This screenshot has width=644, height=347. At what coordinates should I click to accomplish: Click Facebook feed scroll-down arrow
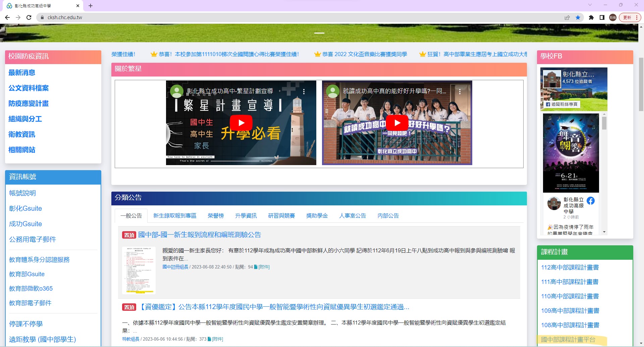(x=604, y=232)
